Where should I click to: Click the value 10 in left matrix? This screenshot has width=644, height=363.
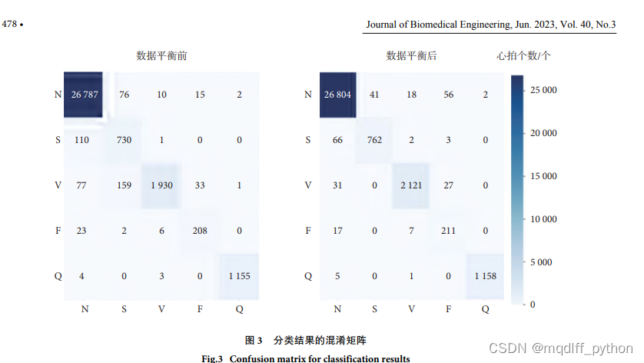[x=161, y=95]
